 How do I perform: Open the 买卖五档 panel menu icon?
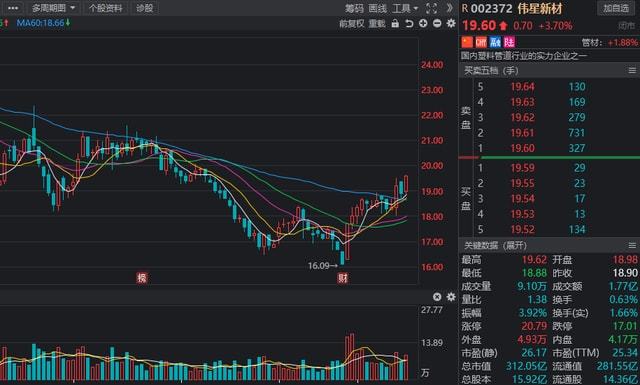click(632, 71)
